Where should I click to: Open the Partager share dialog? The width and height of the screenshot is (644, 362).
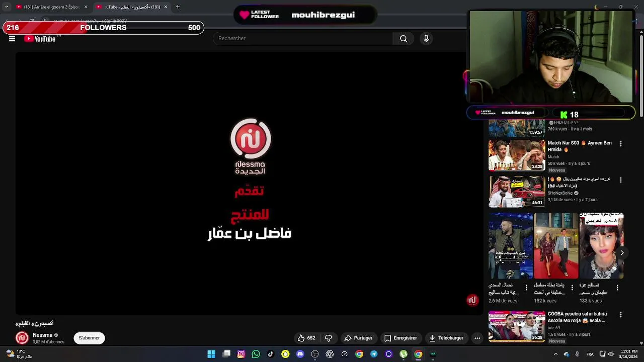[x=358, y=338]
